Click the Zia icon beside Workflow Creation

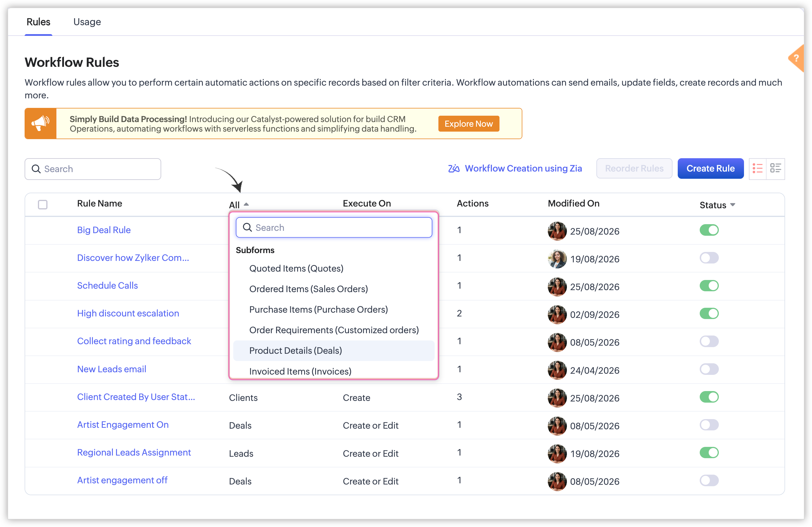[x=454, y=169]
